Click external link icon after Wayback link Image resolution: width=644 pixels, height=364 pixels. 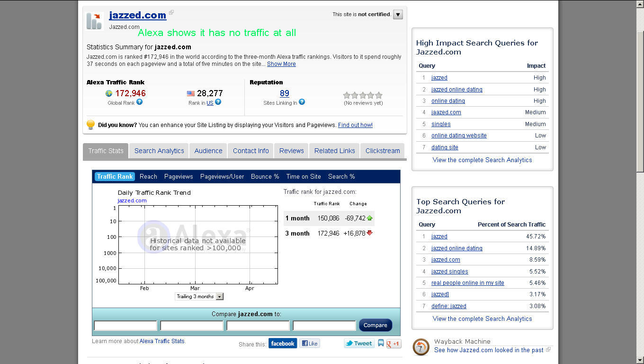tap(548, 350)
